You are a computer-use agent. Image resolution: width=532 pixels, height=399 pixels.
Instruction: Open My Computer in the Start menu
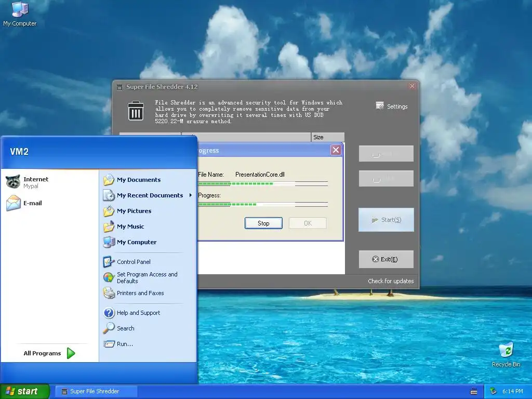[x=129, y=242]
